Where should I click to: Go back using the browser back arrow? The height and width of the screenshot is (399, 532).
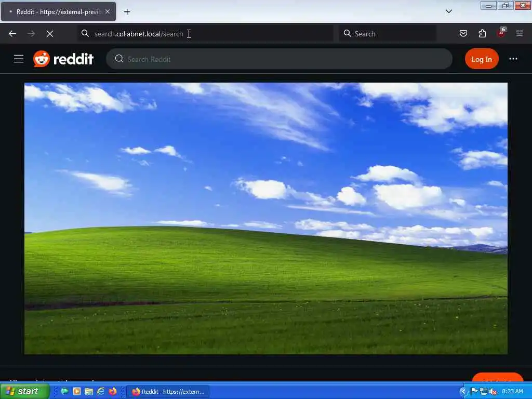12,34
